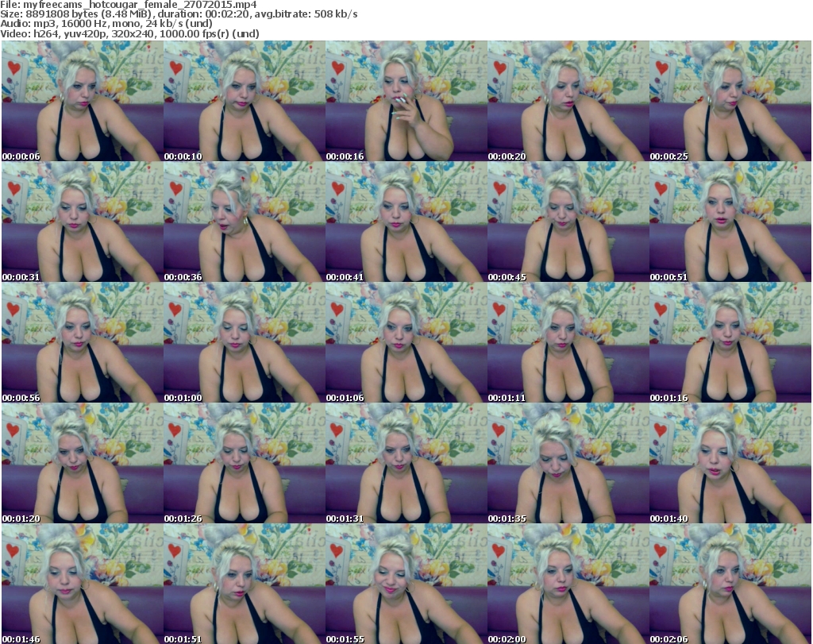Image resolution: width=813 pixels, height=644 pixels.
Task: Select the thumbnail frame stamped 00:01:51
Action: coord(245,584)
